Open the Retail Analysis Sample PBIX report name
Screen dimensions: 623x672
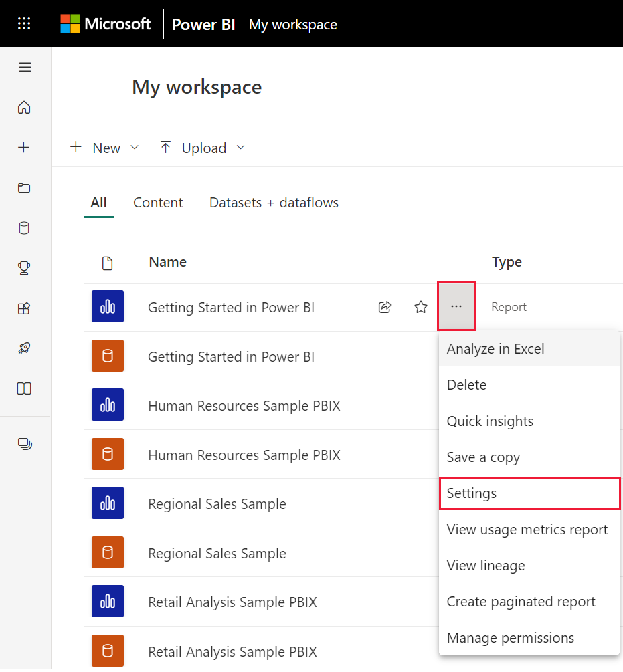[x=232, y=602]
